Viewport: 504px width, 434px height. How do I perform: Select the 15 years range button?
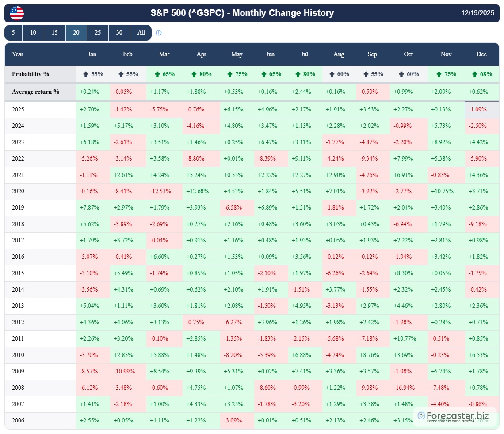coord(54,33)
